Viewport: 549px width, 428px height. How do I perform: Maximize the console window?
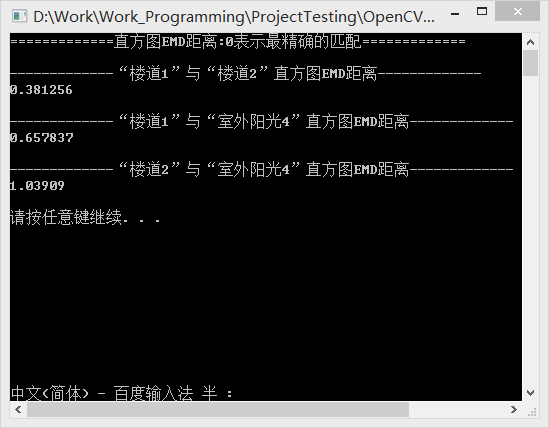point(482,12)
